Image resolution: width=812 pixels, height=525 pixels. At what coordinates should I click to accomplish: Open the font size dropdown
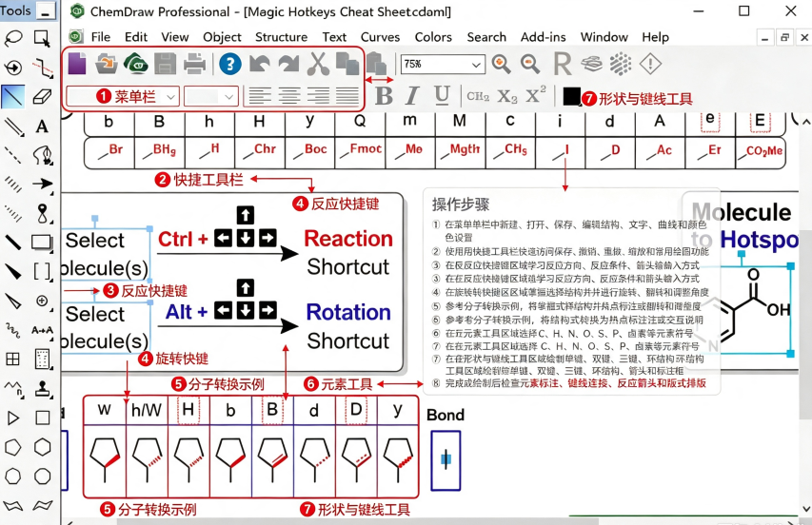[228, 97]
